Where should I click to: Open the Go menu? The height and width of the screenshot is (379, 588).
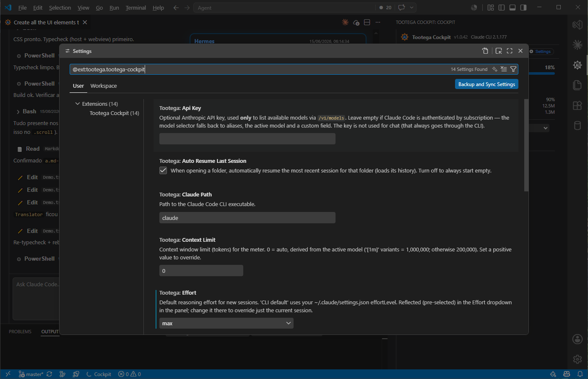tap(99, 8)
